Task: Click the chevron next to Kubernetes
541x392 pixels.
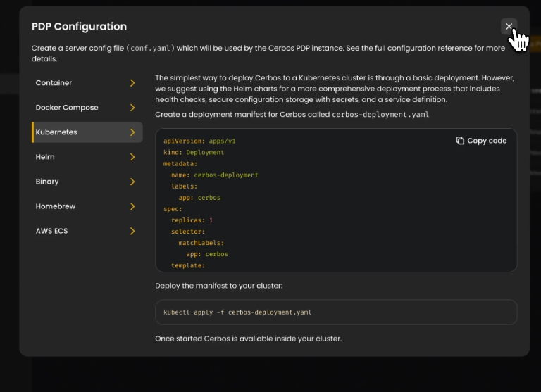Action: click(132, 132)
